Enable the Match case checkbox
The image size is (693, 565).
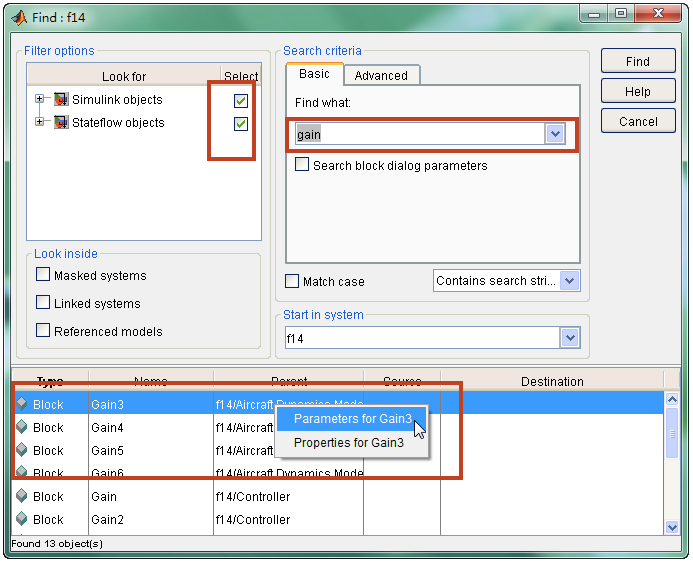click(292, 281)
